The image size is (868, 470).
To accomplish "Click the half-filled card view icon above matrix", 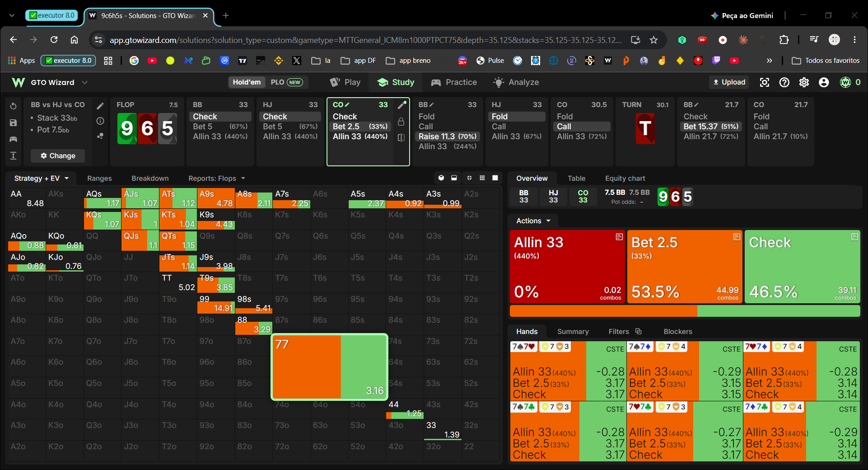I will (454, 178).
